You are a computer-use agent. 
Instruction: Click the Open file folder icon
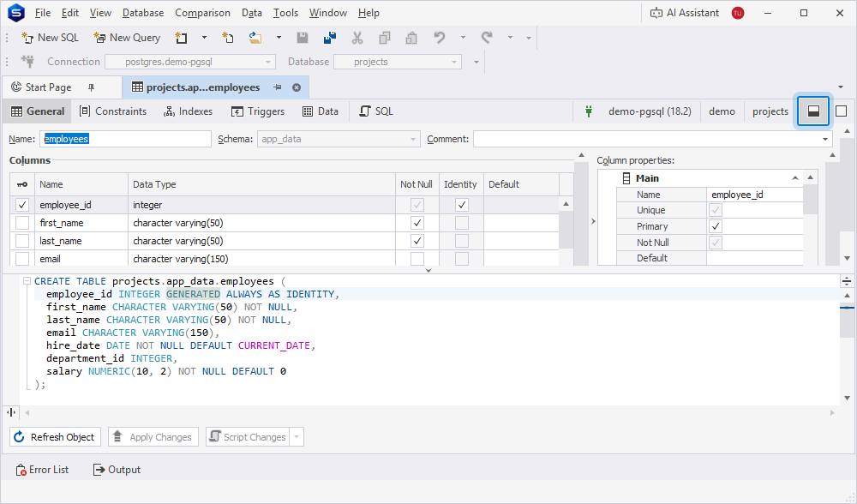pos(255,38)
